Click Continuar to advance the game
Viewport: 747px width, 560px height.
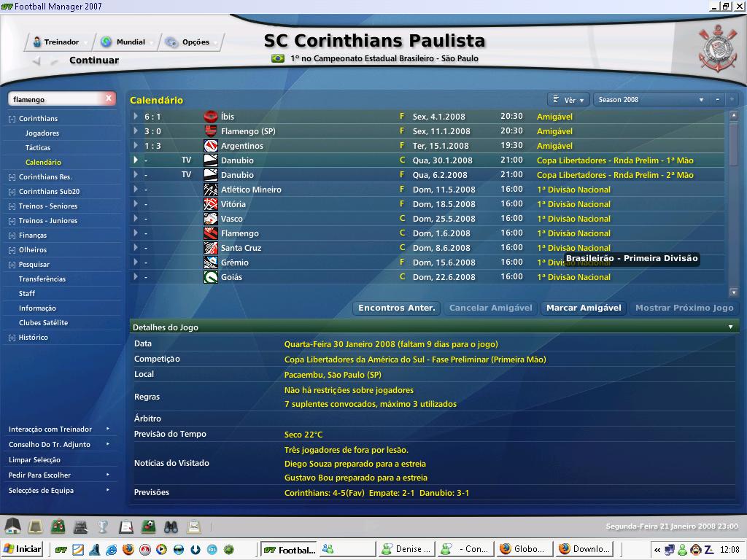(x=94, y=61)
